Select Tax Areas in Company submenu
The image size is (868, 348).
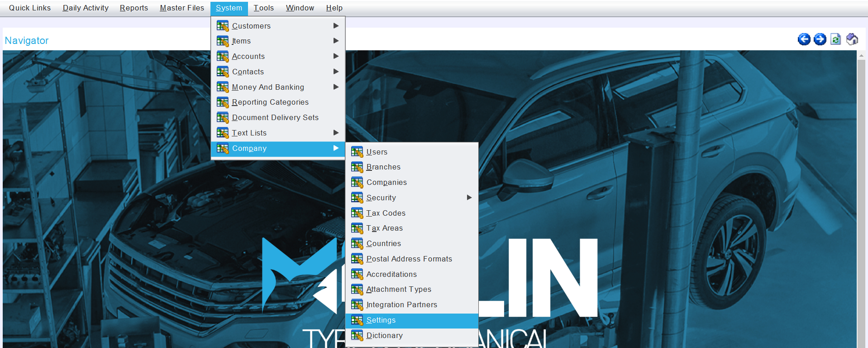point(412,228)
